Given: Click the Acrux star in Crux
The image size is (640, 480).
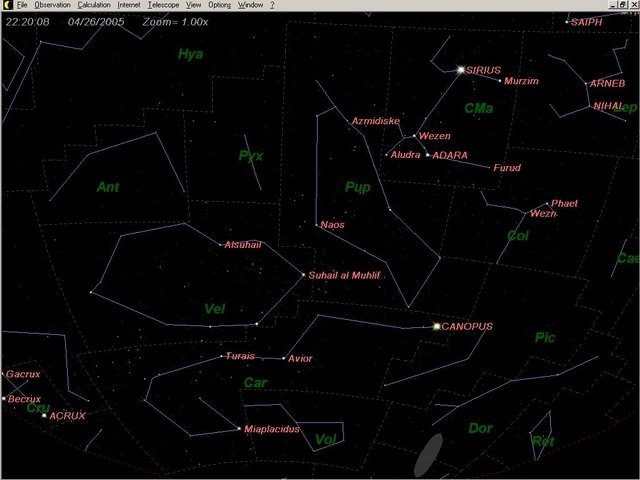Looking at the screenshot, I should (44, 414).
